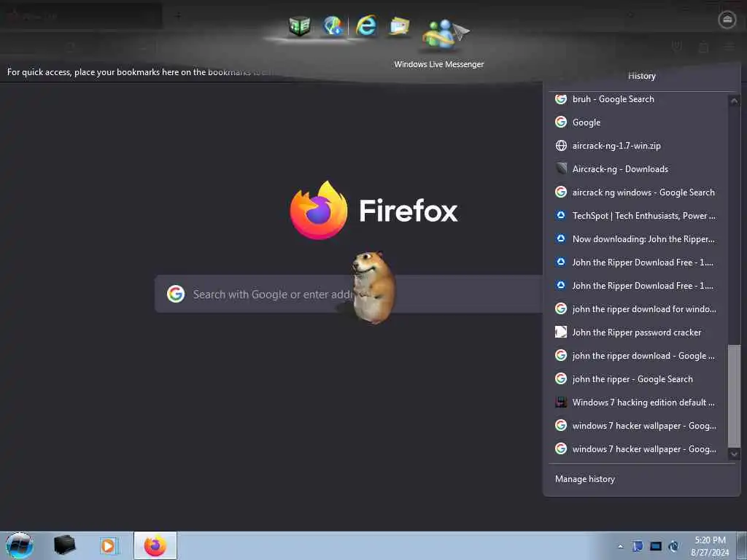
Task: Click the Show desktop button on the taskbar edge
Action: tap(742, 545)
